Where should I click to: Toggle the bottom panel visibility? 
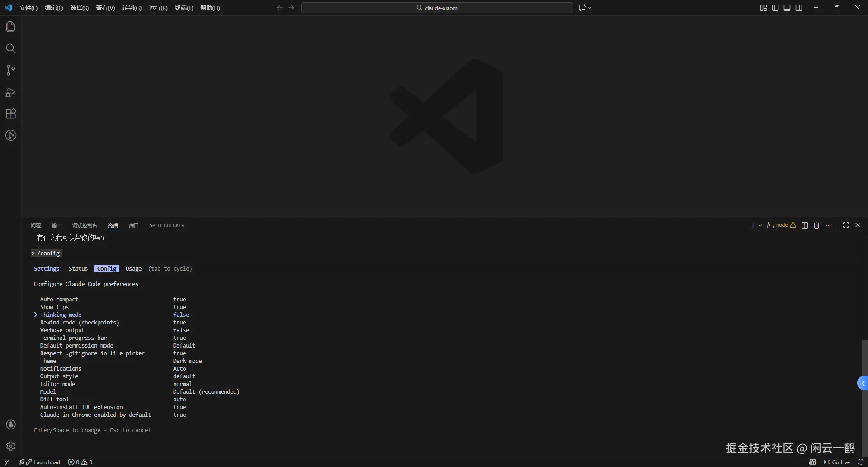point(787,8)
